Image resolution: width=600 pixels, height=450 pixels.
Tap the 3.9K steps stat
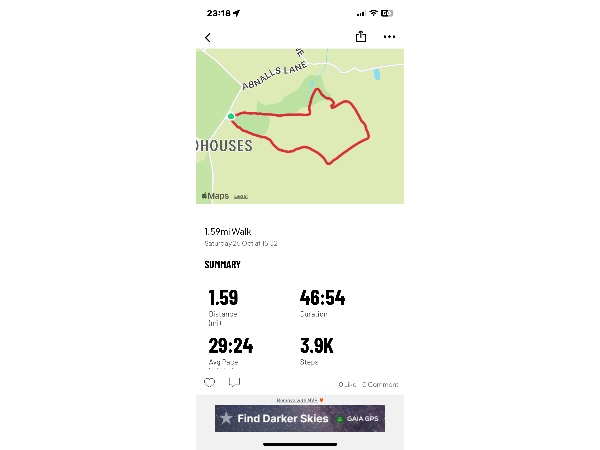(x=317, y=346)
